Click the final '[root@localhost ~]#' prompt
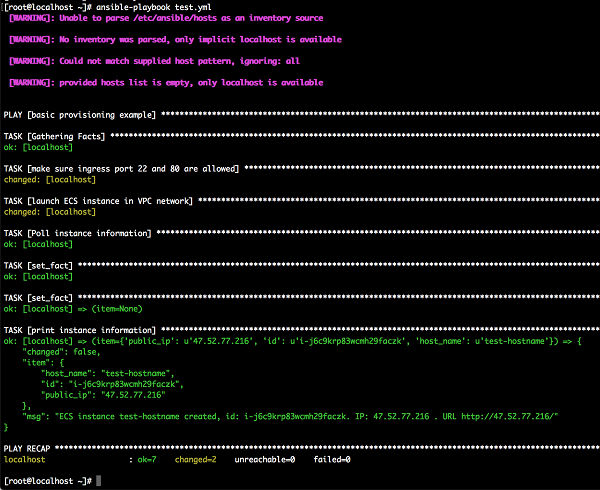This screenshot has width=600, height=490. 48,481
